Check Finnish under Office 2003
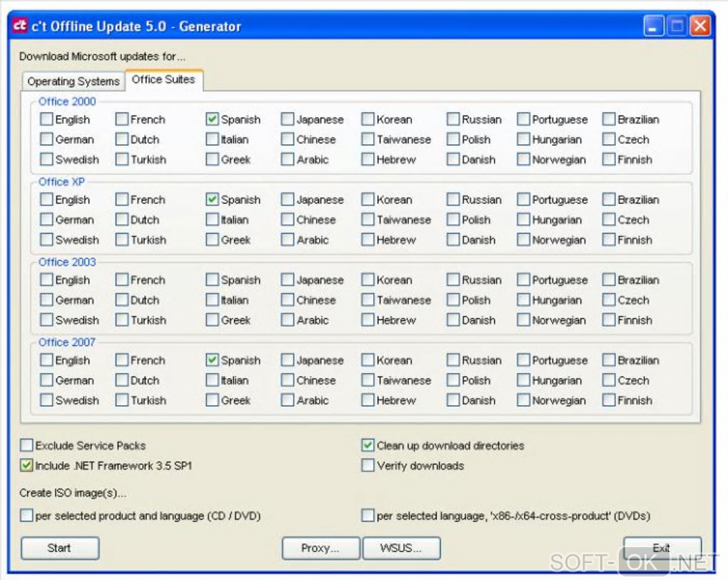This screenshot has height=580, width=728. [609, 320]
